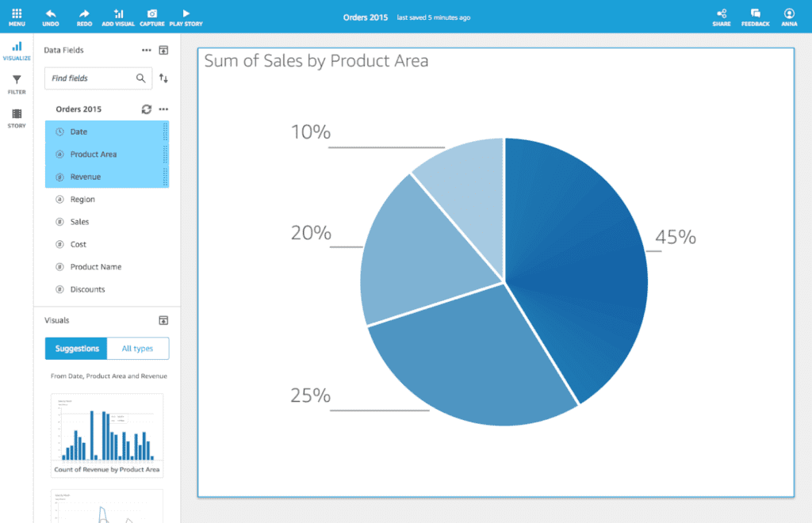Open the Orders 2015 dataset options menu
The height and width of the screenshot is (523, 812).
click(x=163, y=109)
